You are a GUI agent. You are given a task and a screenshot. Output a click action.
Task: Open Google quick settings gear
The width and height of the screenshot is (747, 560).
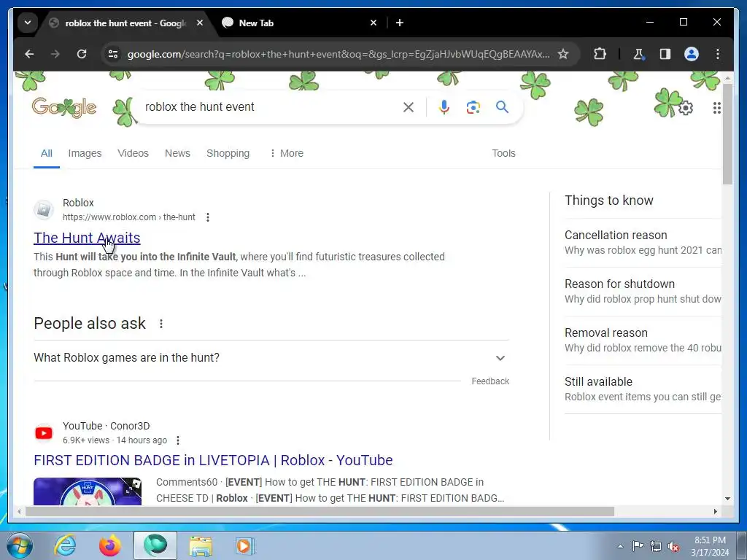pyautogui.click(x=686, y=108)
